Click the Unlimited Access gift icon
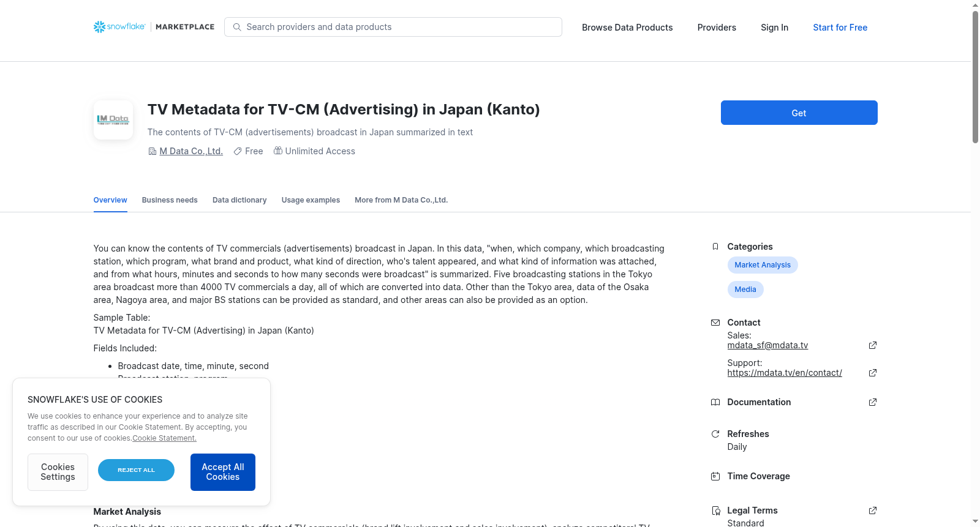This screenshot has height=527, width=980. (278, 151)
